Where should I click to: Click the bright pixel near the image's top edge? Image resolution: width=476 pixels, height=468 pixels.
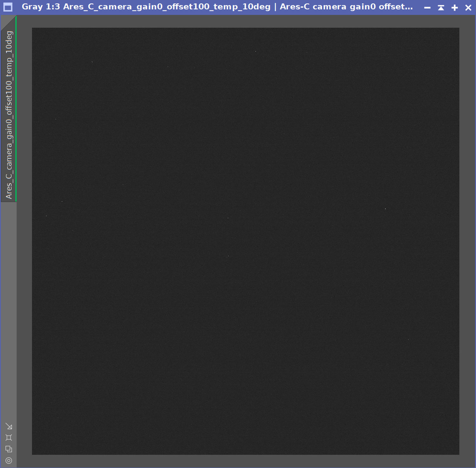256,51
